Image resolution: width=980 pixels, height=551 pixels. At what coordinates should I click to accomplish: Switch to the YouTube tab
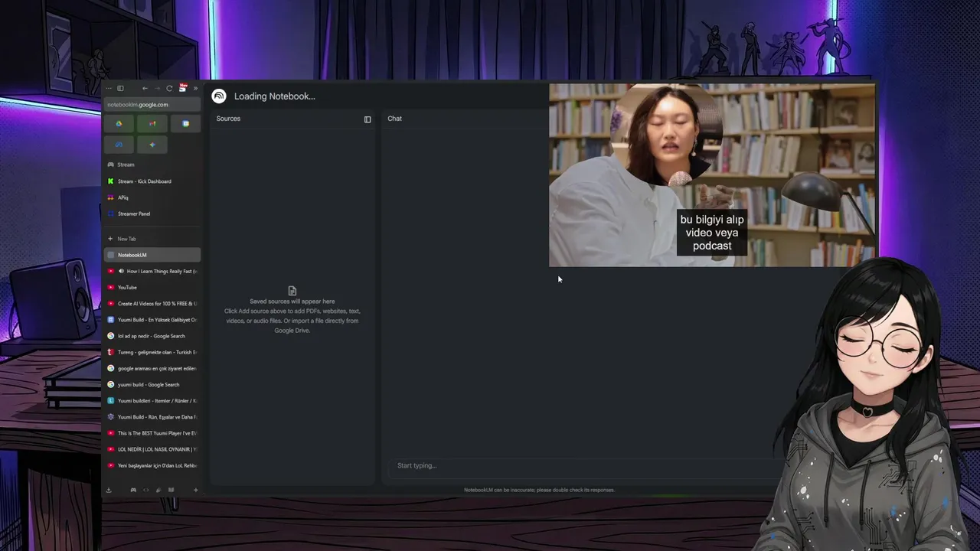click(x=152, y=287)
